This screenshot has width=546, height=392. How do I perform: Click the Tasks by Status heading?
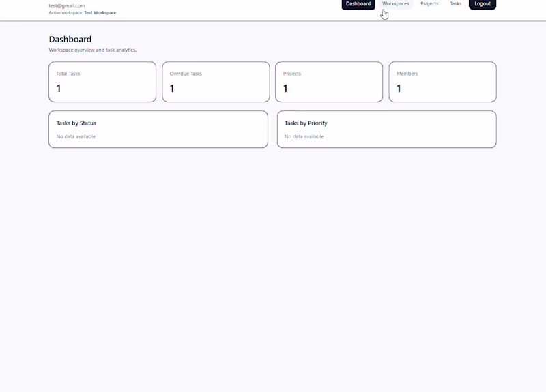click(x=76, y=123)
